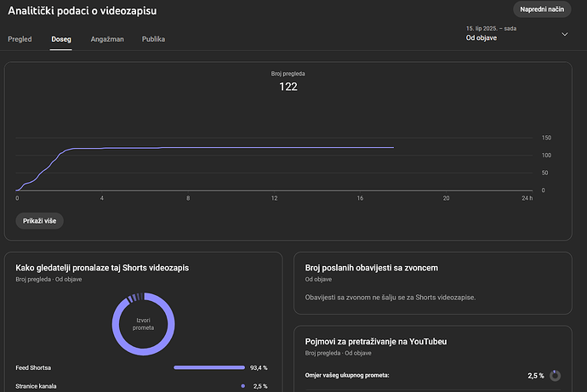Switch to the Angažman tab
587x392 pixels.
click(107, 39)
